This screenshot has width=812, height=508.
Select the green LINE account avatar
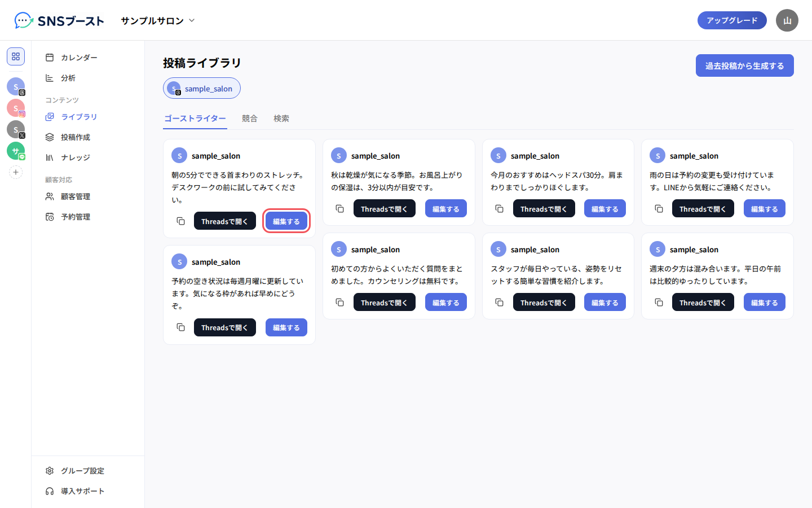pyautogui.click(x=16, y=151)
